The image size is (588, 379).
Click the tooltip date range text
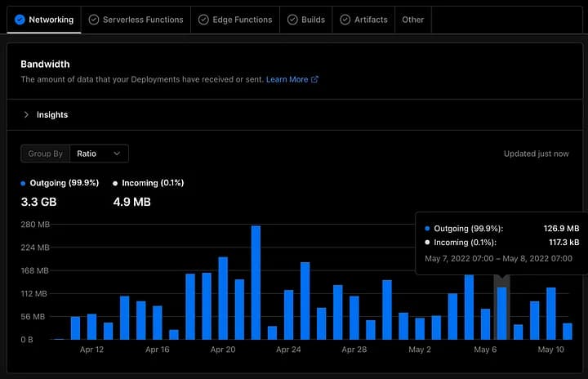pos(498,258)
